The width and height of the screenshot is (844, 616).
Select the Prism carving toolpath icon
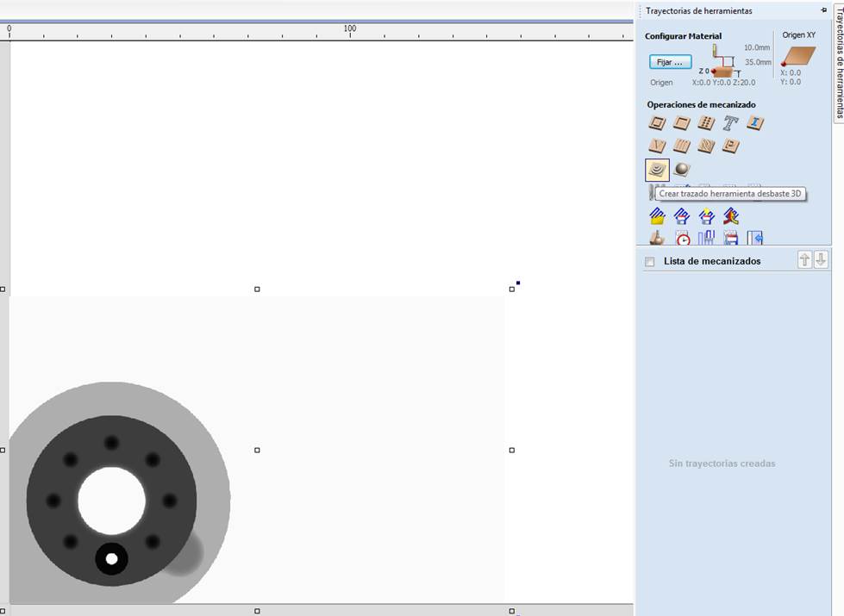click(x=730, y=146)
